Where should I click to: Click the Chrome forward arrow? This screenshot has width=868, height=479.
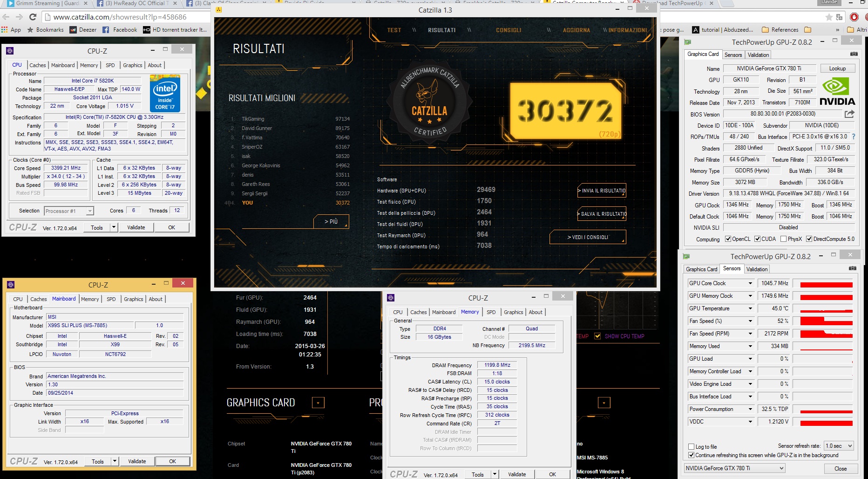click(19, 17)
